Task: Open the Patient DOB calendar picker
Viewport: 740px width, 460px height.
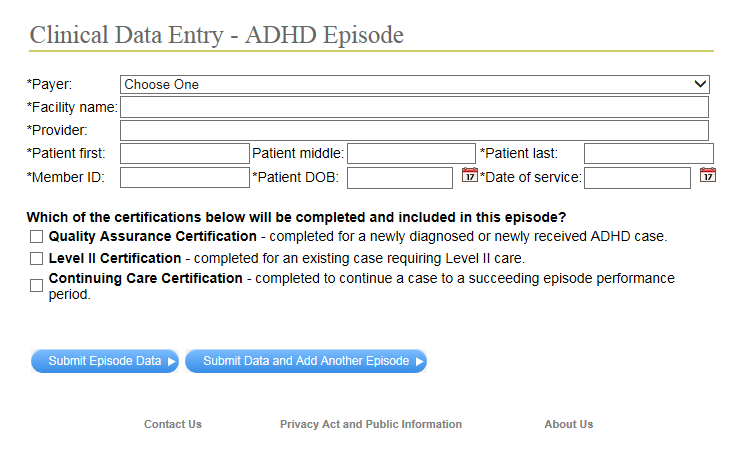Action: 469,176
